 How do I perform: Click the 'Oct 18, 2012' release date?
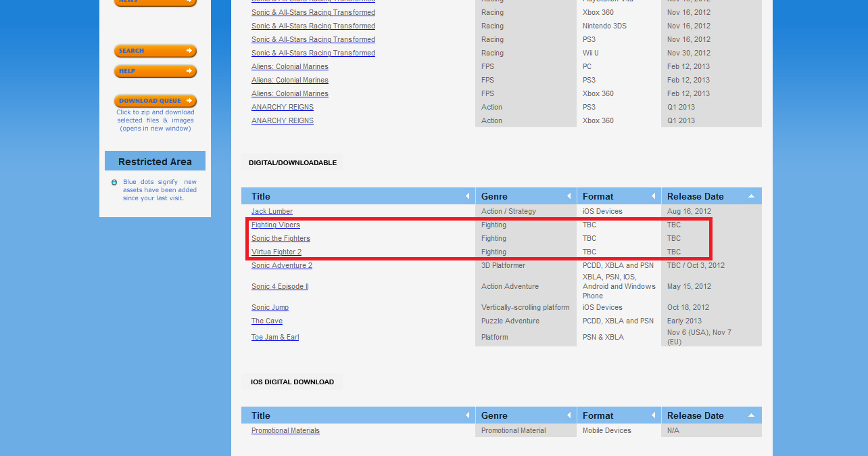(x=689, y=307)
